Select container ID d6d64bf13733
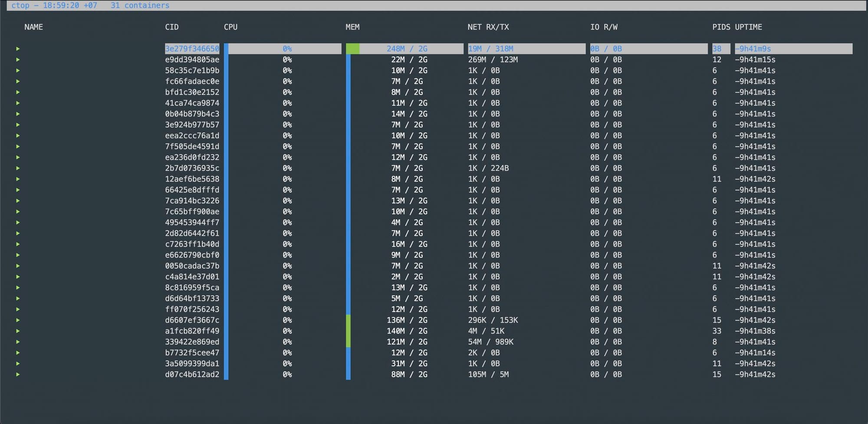 pyautogui.click(x=192, y=298)
